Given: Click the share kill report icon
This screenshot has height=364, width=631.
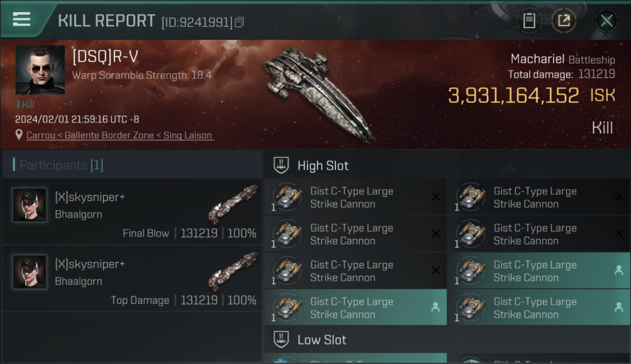Looking at the screenshot, I should pyautogui.click(x=564, y=21).
